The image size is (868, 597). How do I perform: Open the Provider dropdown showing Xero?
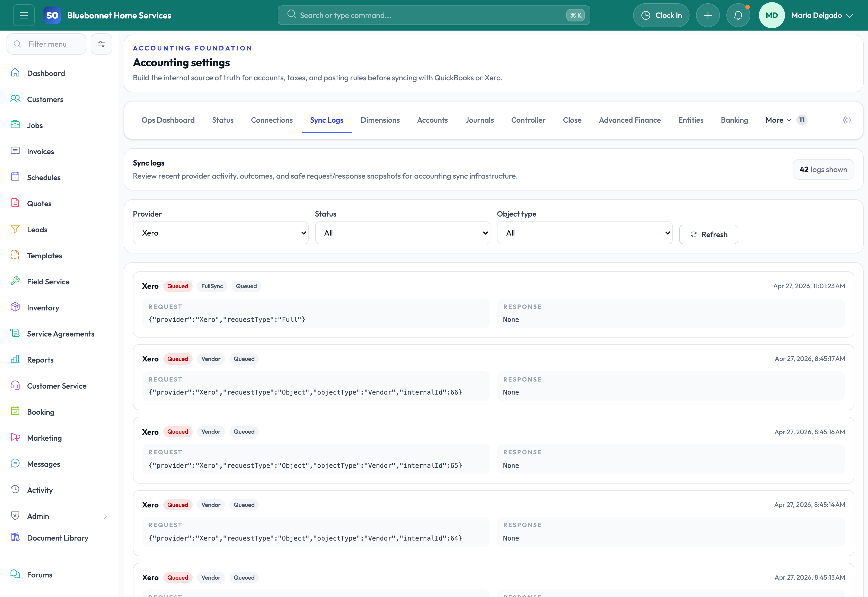tap(221, 233)
